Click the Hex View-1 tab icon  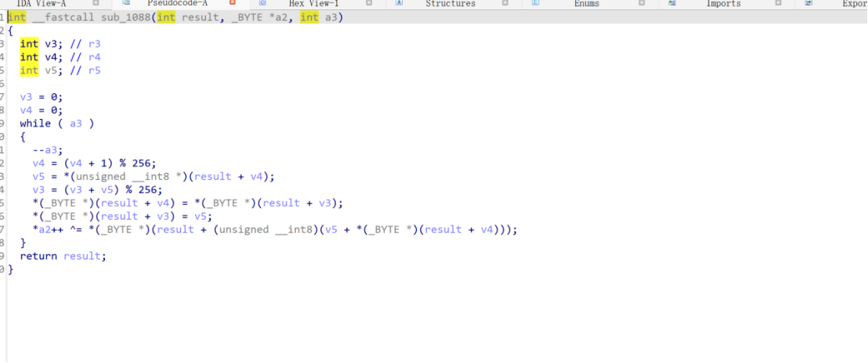263,3
